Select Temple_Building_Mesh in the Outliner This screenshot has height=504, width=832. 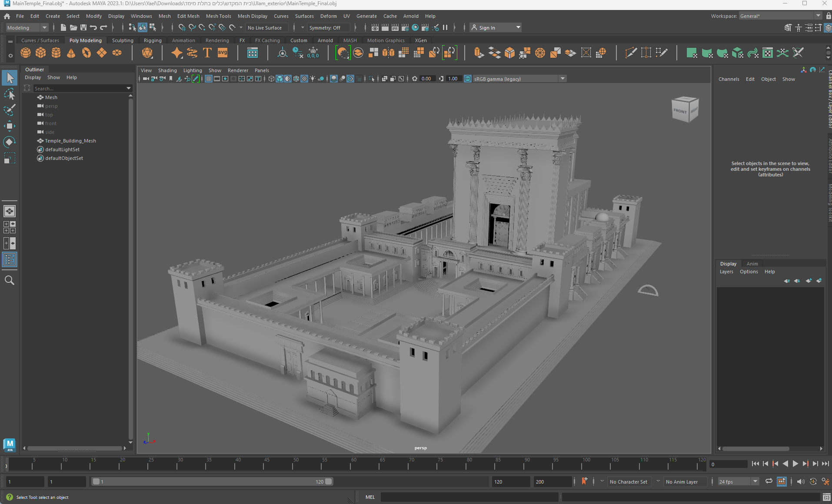click(70, 141)
